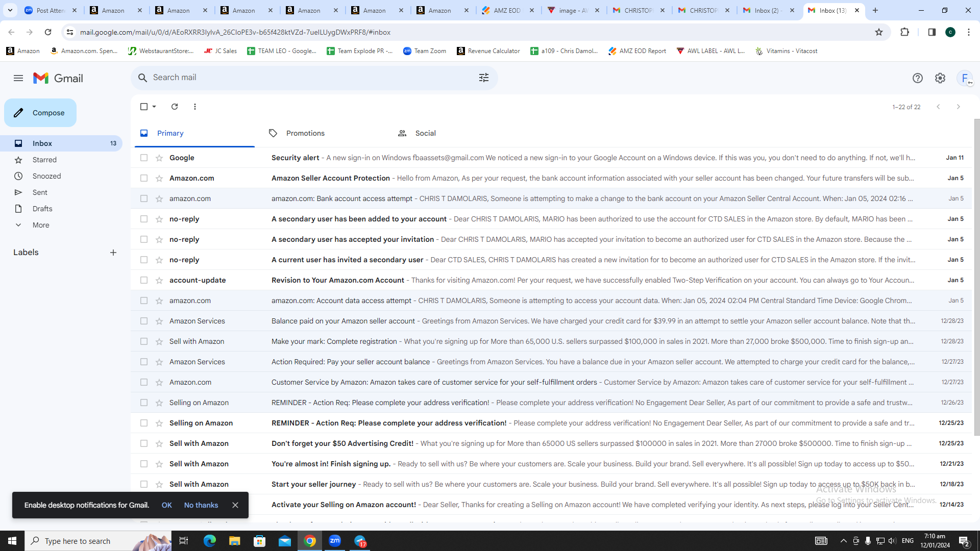Star the Google Security alert email

[159, 158]
